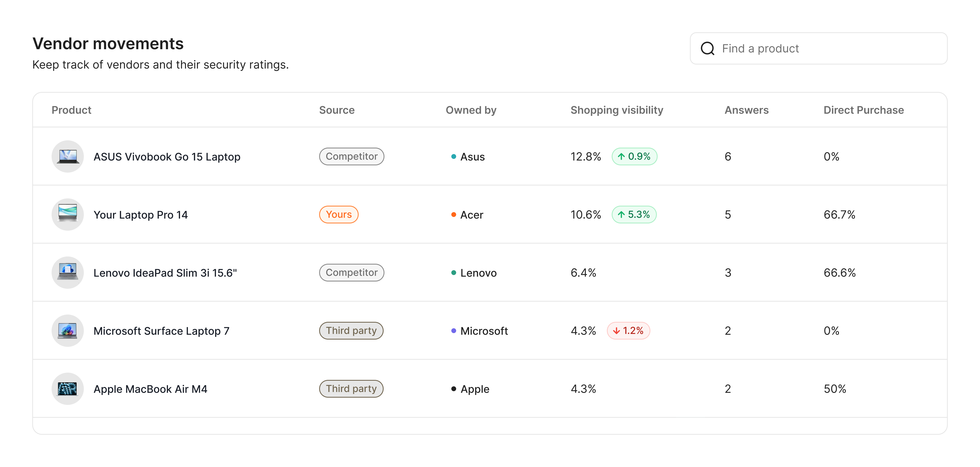This screenshot has width=980, height=467.
Task: Open Microsoft Surface Laptop 7 thumbnail
Action: (x=68, y=331)
